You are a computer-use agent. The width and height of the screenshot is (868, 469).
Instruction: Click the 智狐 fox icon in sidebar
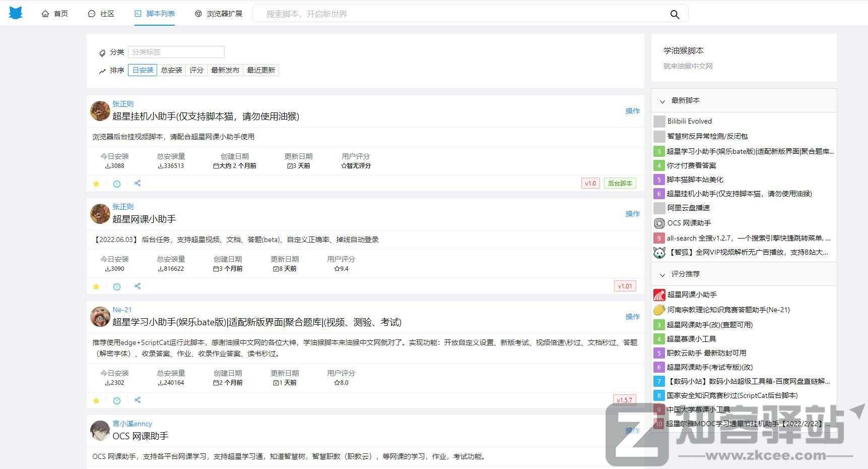659,252
